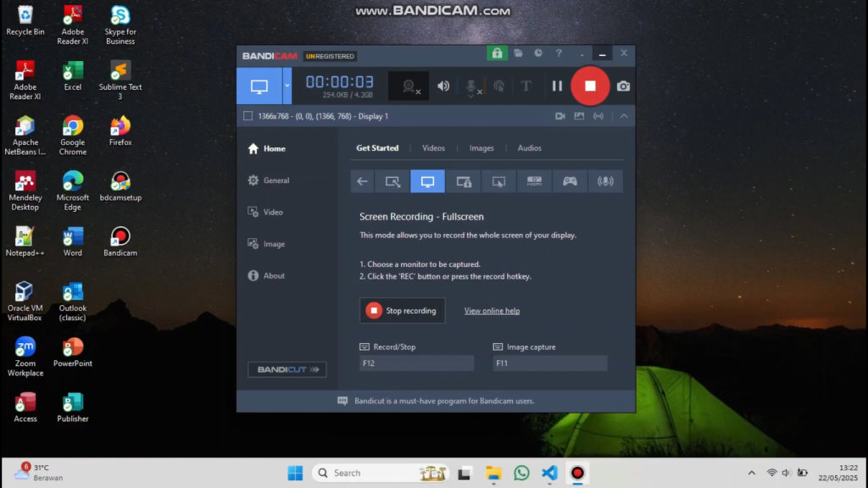This screenshot has width=868, height=488.
Task: Select the Bandicam desktop shortcut
Action: click(x=120, y=241)
